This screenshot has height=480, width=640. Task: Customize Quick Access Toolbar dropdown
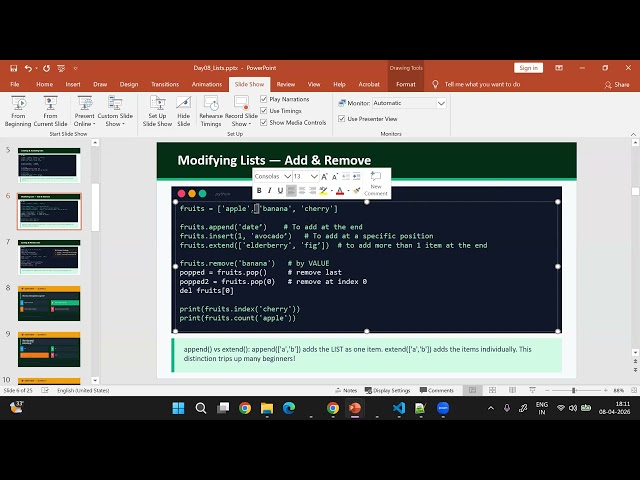tap(76, 68)
